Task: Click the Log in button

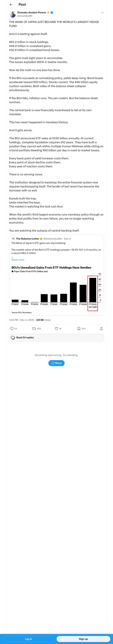Action: 29,639
